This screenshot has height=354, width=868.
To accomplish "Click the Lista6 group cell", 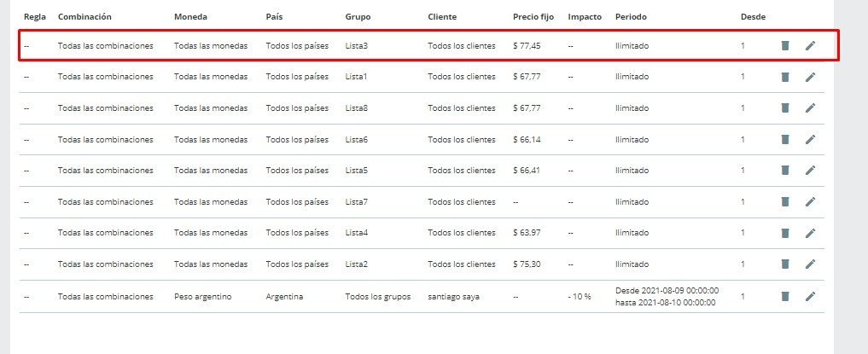I will click(357, 139).
